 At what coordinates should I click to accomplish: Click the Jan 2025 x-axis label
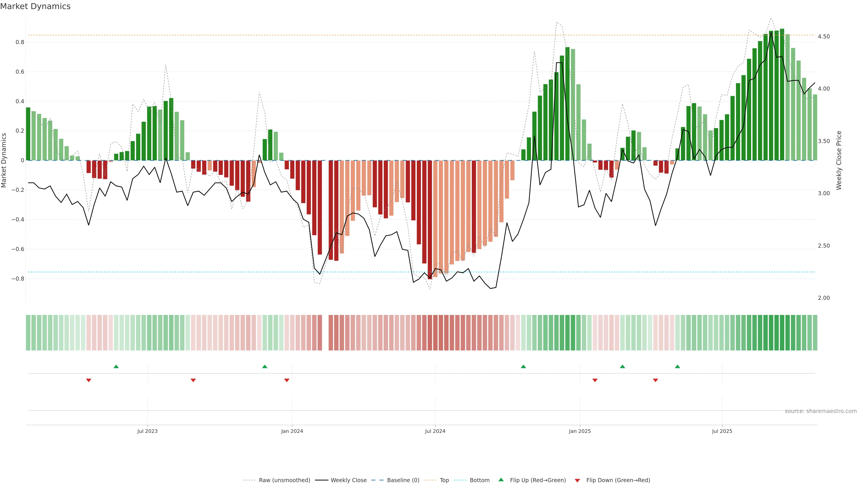[x=580, y=431]
